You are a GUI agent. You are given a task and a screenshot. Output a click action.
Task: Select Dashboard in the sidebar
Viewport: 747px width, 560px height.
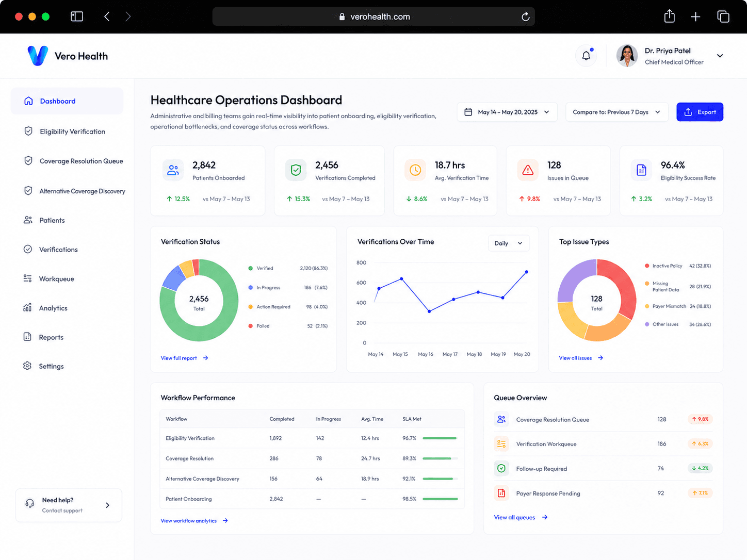pyautogui.click(x=67, y=101)
